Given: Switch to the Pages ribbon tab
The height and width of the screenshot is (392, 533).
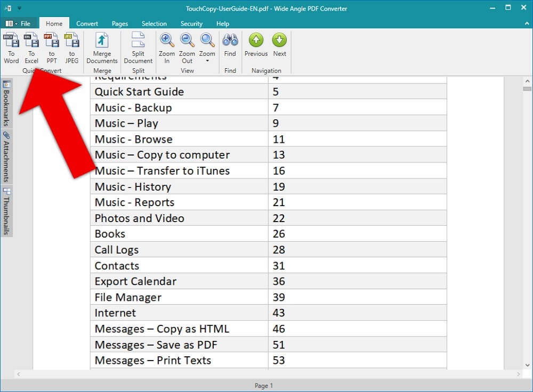Looking at the screenshot, I should 120,23.
